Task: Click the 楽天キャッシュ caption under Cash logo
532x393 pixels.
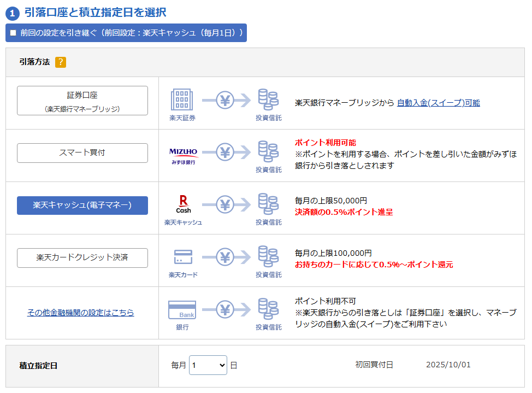Action: tap(183, 222)
